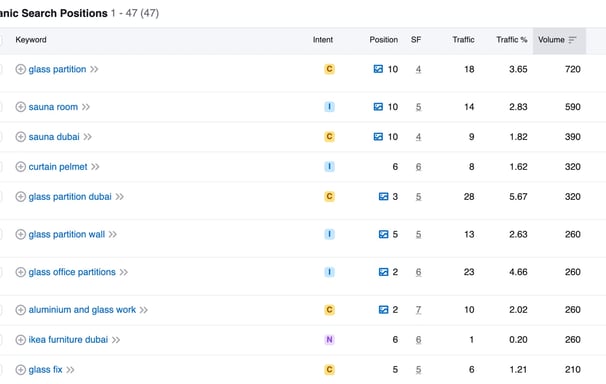Click the plus icon beside curtain pelmet
The width and height of the screenshot is (606, 384).
pyautogui.click(x=20, y=167)
